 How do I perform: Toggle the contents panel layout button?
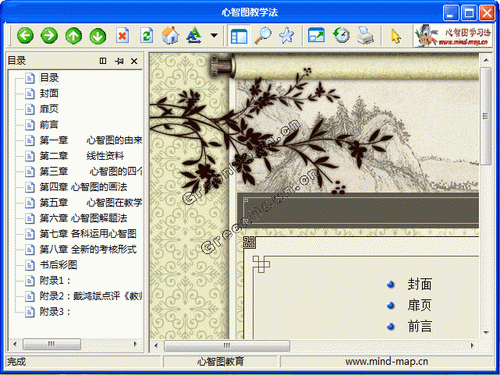click(x=239, y=36)
